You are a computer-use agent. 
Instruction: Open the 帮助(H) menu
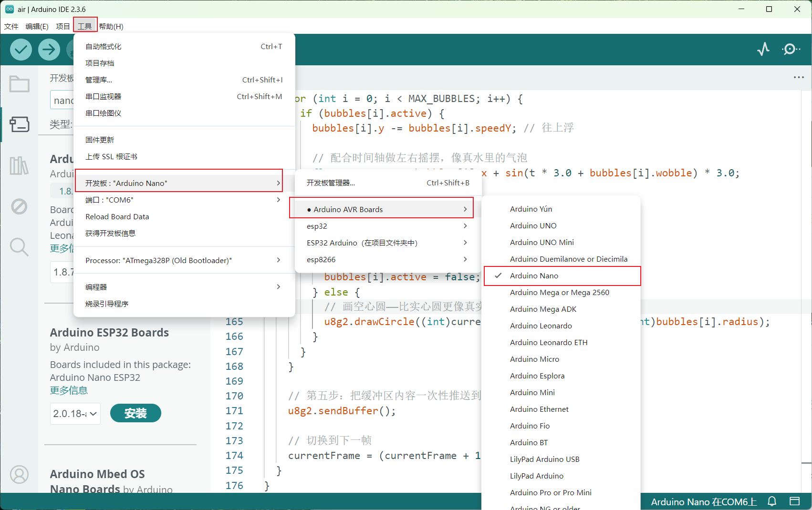click(111, 26)
